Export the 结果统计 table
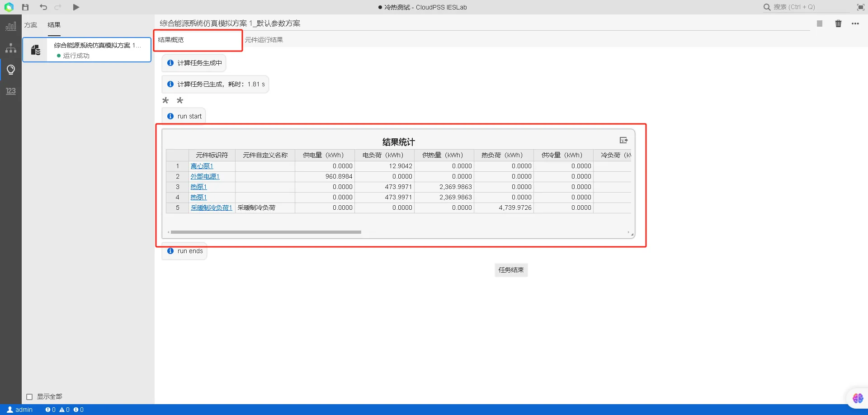 pos(623,141)
